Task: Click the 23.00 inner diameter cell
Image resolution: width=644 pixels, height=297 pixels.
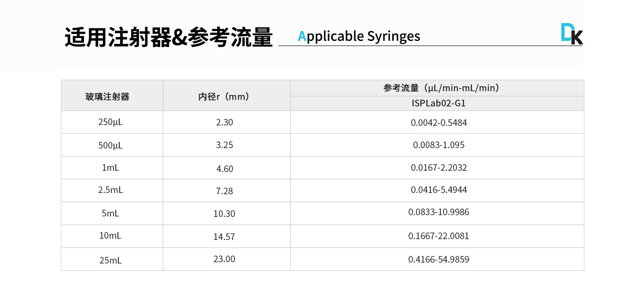Action: click(x=225, y=259)
